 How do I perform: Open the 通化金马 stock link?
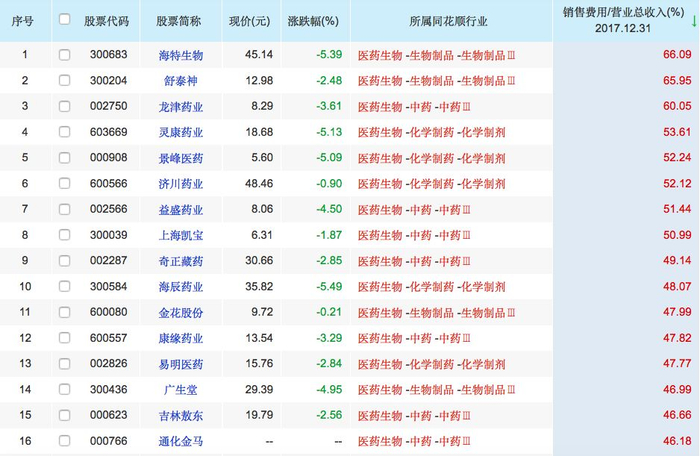coord(181,441)
